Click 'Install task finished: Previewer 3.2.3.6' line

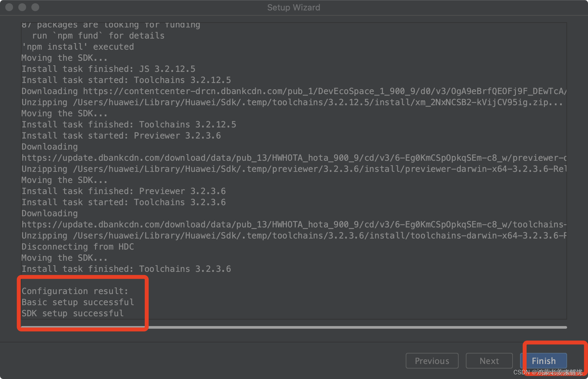[x=123, y=191]
